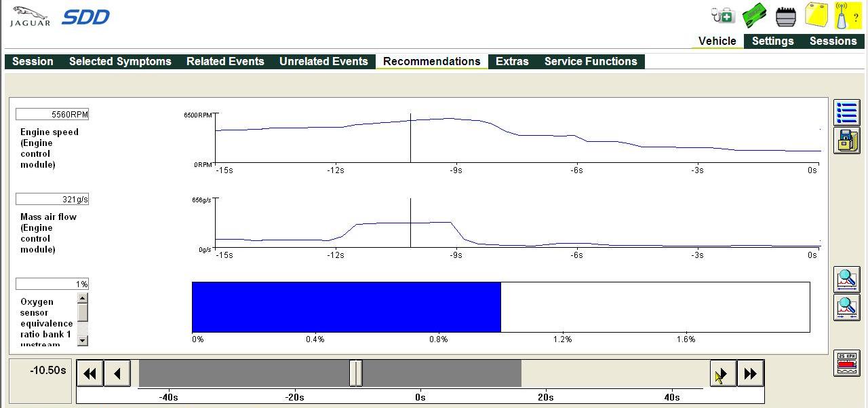
Task: Click the fast-forward to end button
Action: [750, 373]
